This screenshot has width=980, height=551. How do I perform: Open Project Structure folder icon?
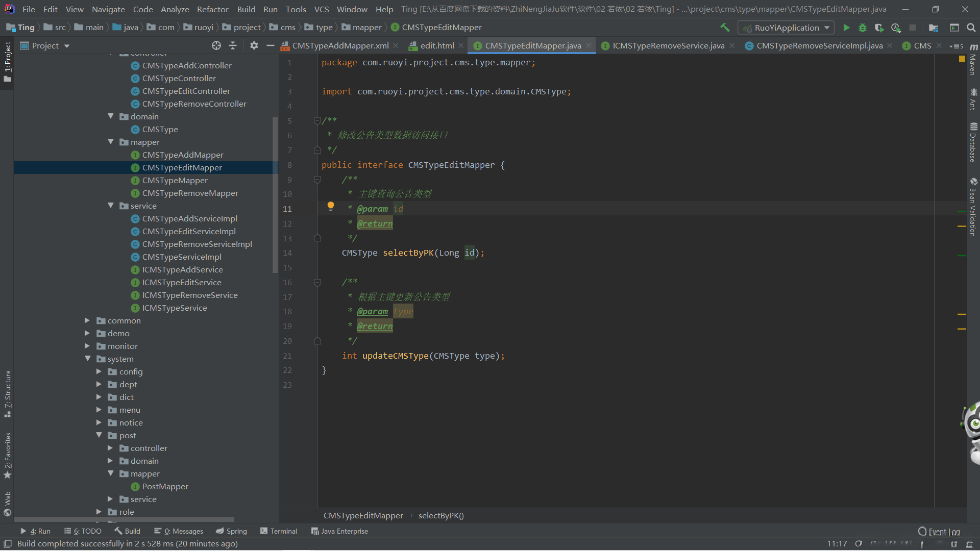pyautogui.click(x=934, y=28)
